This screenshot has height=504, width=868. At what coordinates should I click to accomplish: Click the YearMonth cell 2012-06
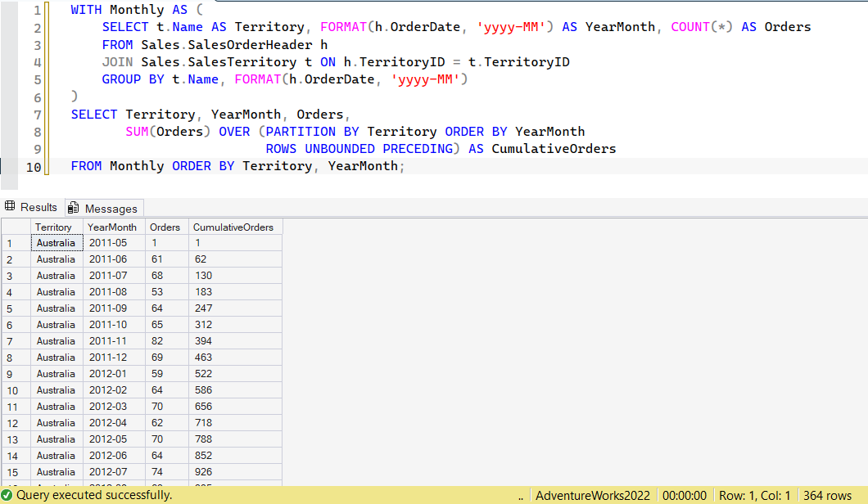[x=114, y=455]
